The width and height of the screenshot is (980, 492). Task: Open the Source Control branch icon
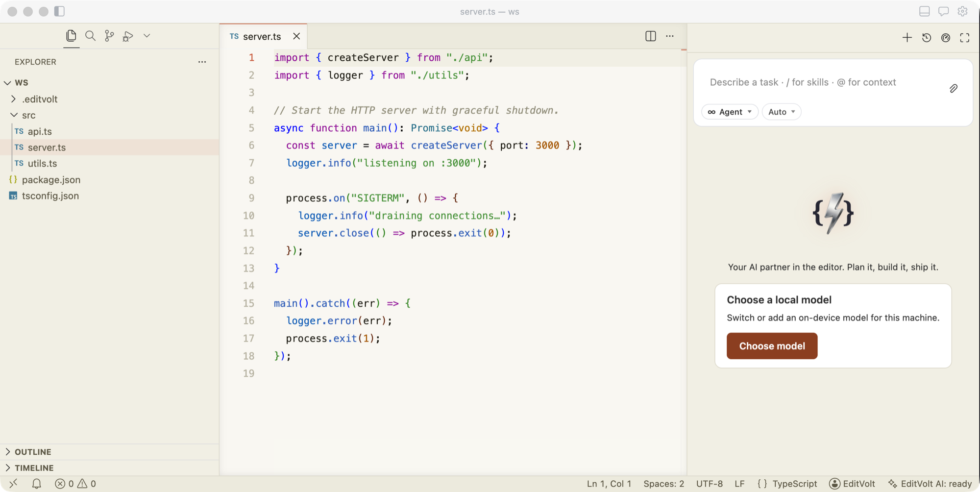point(109,36)
